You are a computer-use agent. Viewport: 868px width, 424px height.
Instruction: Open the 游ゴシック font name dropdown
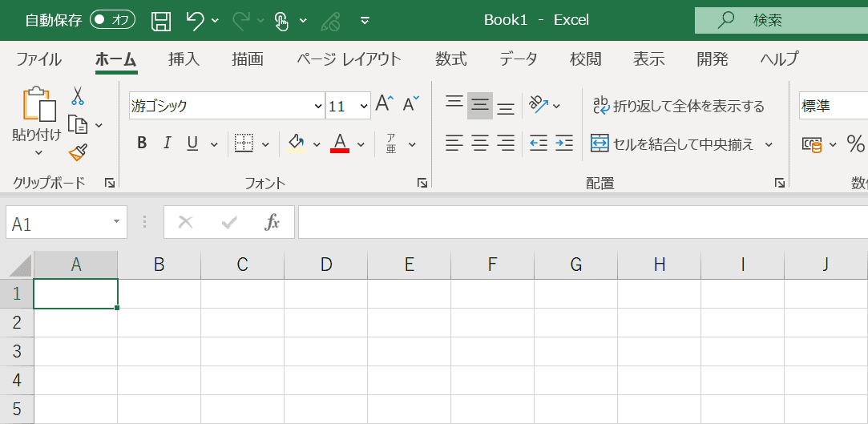point(318,106)
